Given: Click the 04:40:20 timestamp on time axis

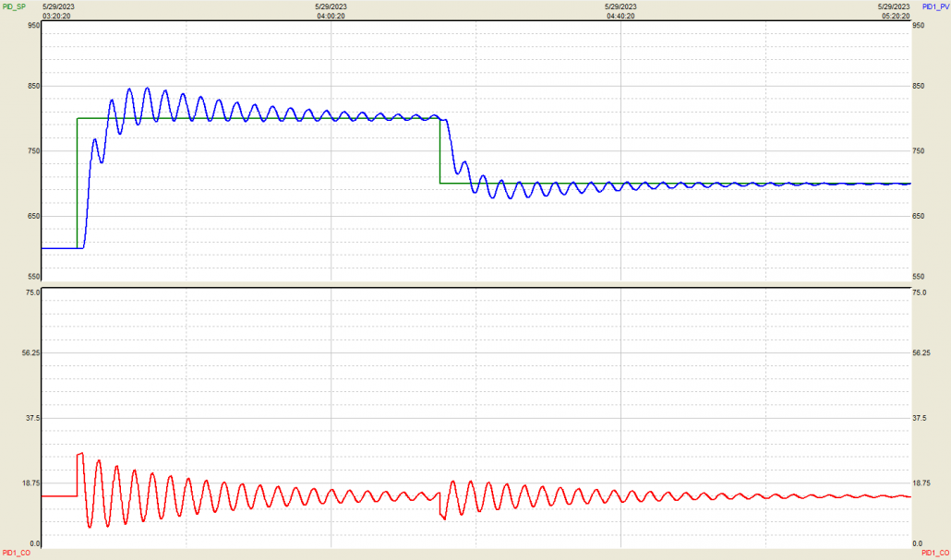Looking at the screenshot, I should (x=620, y=16).
